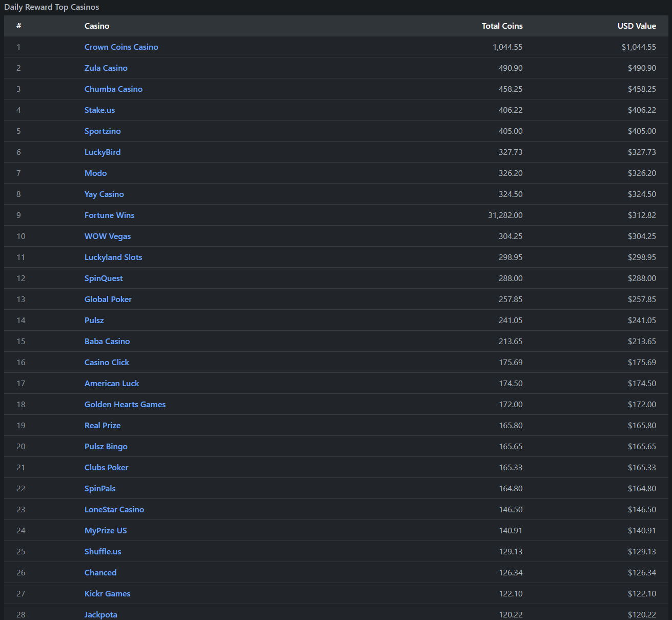
Task: Click the # rank column header
Action: point(18,26)
